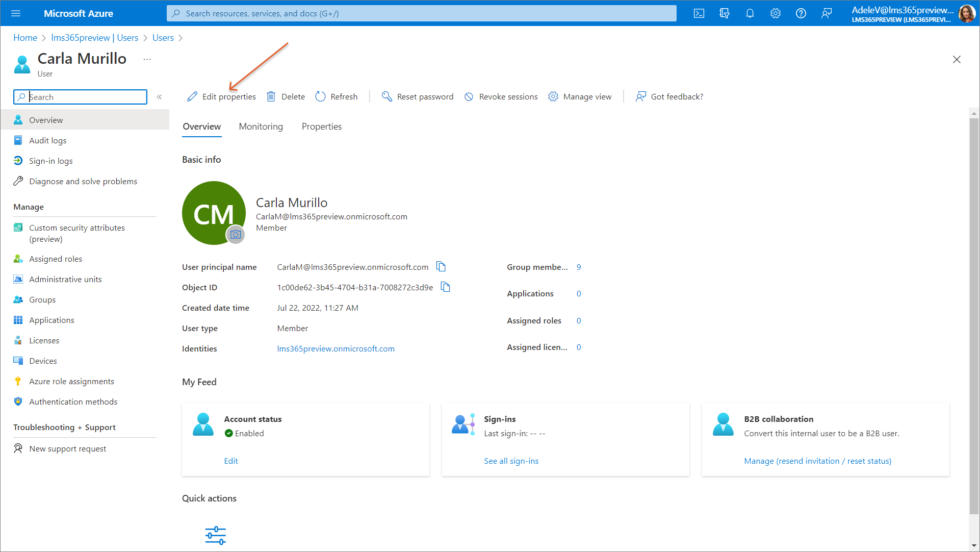Open the notifications bell icon
The width and height of the screenshot is (980, 552).
point(750,13)
